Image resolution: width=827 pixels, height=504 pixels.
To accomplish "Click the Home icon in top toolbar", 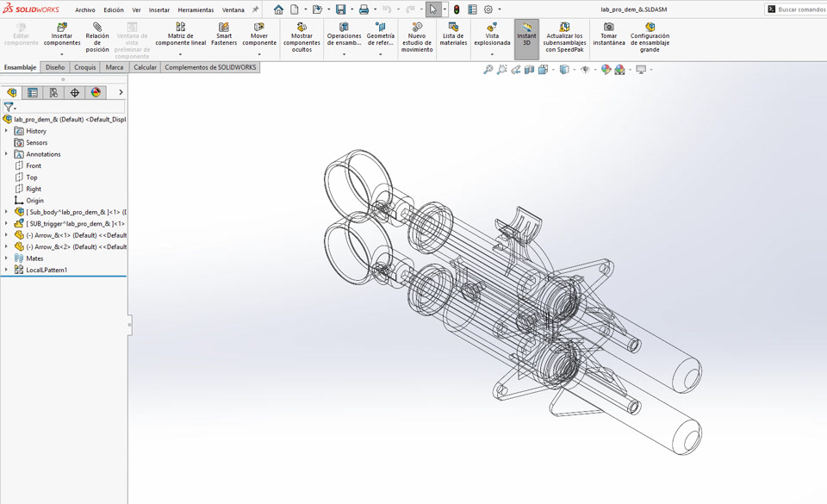I will 278,9.
